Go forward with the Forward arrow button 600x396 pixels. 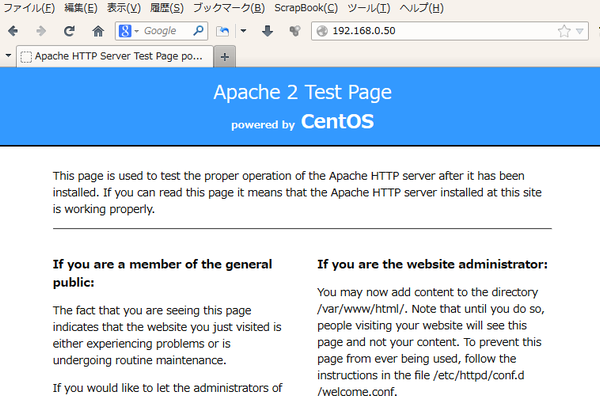click(41, 31)
